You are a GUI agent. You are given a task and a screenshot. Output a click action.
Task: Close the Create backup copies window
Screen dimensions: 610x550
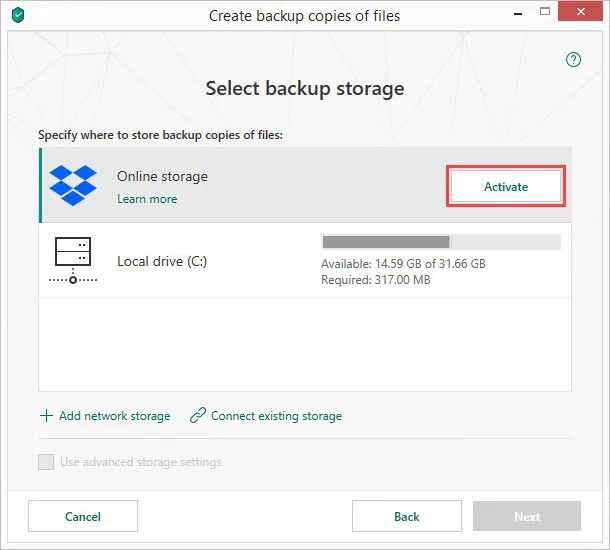[583, 15]
